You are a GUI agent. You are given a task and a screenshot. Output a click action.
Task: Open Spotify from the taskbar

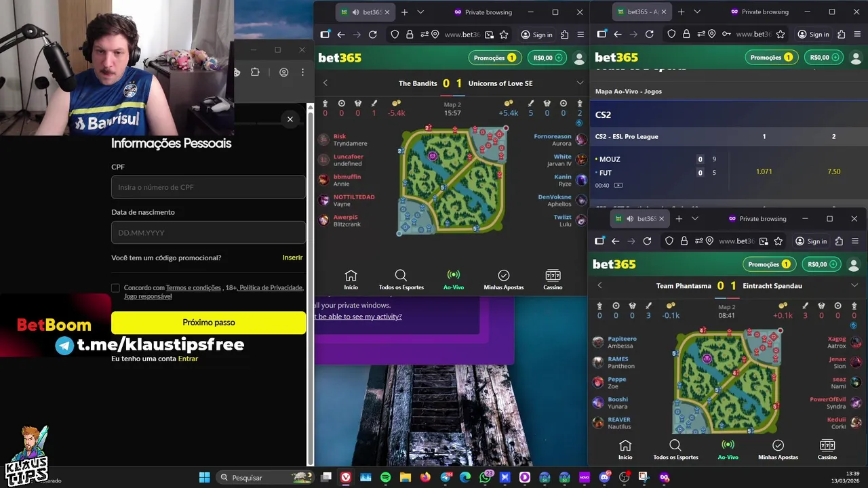386,477
